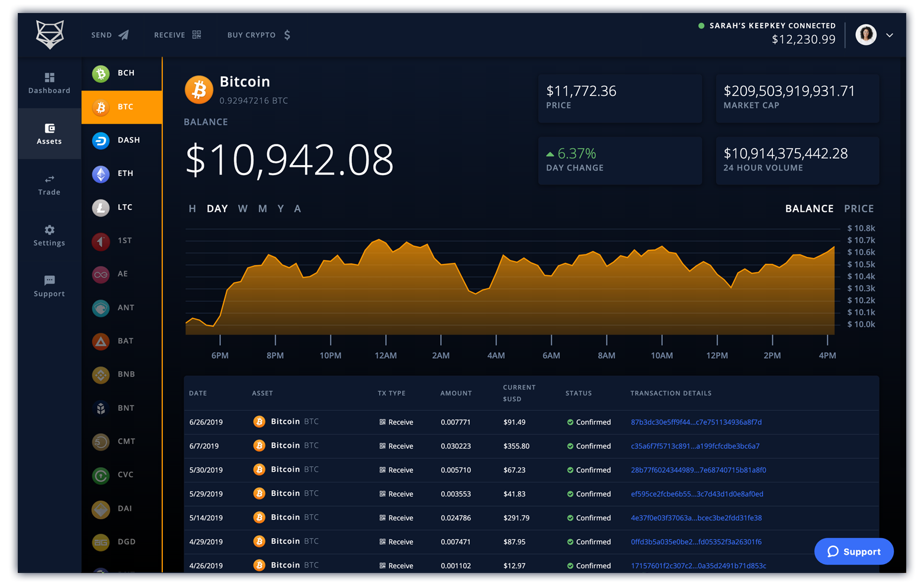Select the ANT token icon
924x586 pixels.
(101, 308)
